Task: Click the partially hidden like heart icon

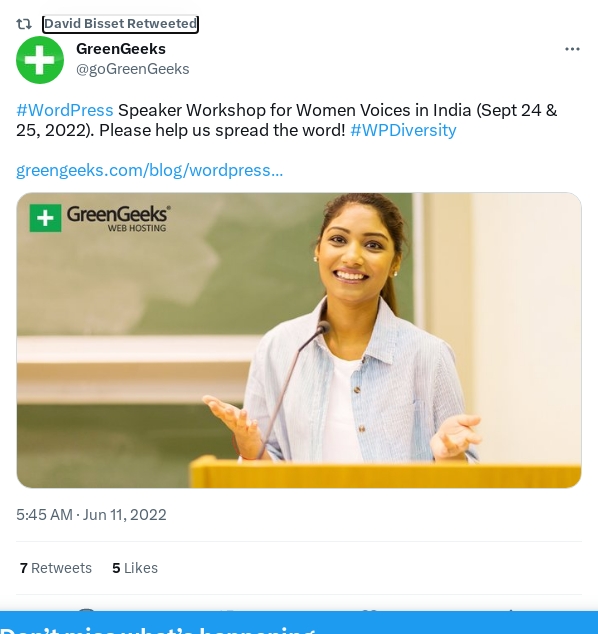Action: click(x=371, y=610)
